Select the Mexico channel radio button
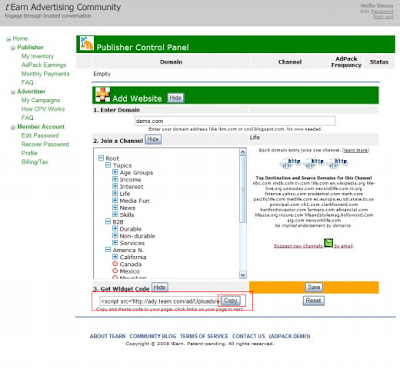The height and width of the screenshot is (369, 400). pos(115,271)
